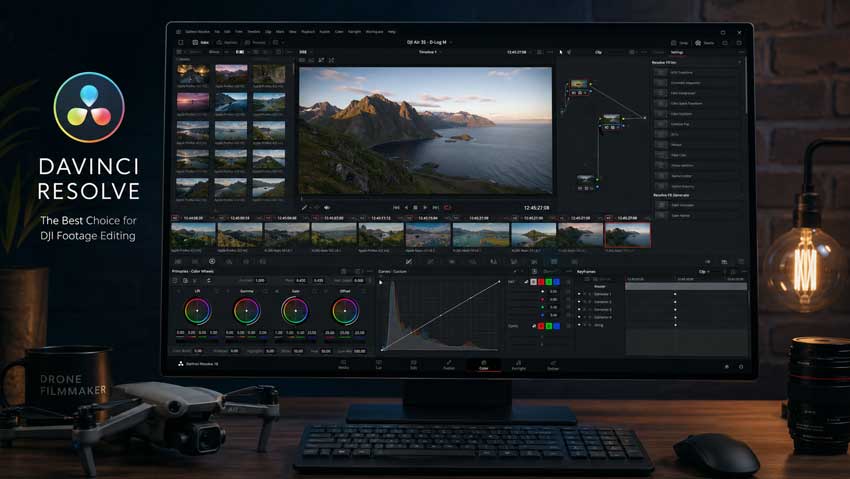Select the Color page tab
The height and width of the screenshot is (479, 850).
pos(484,365)
